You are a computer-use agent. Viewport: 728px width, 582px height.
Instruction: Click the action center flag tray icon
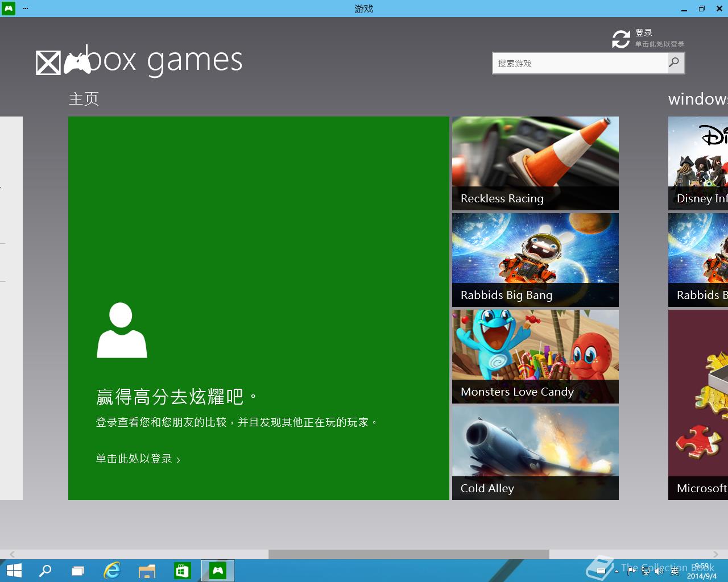pyautogui.click(x=631, y=571)
